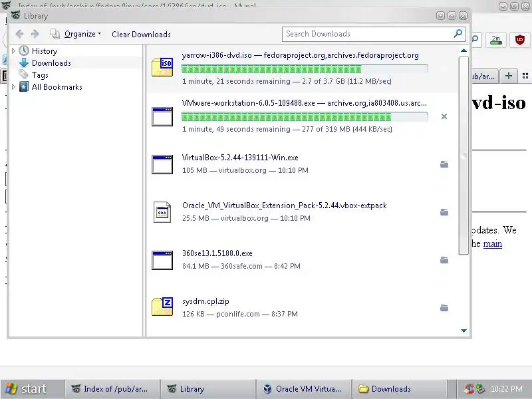Click the downloads list vertical scrollbar thumb
The height and width of the screenshot is (399, 532).
click(x=464, y=156)
